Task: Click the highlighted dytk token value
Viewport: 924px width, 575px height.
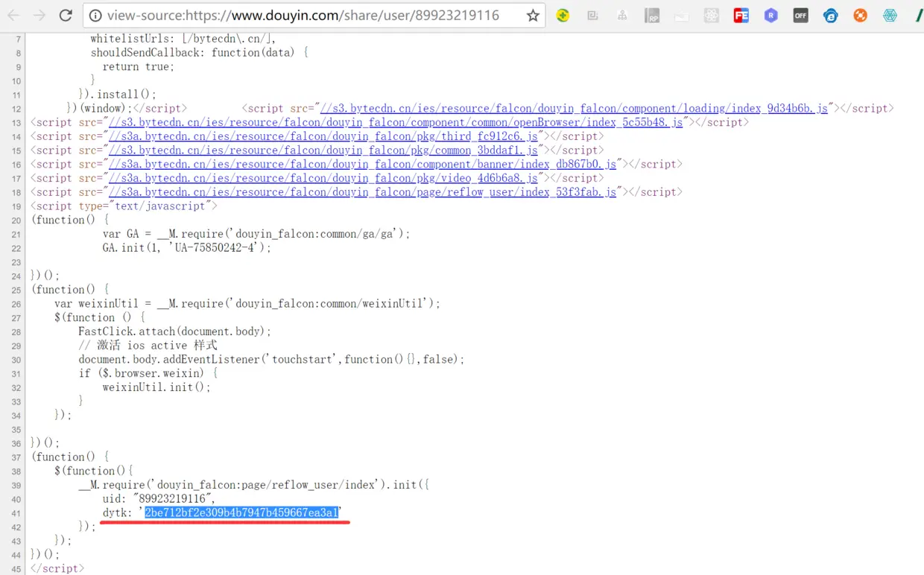Action: [x=241, y=512]
